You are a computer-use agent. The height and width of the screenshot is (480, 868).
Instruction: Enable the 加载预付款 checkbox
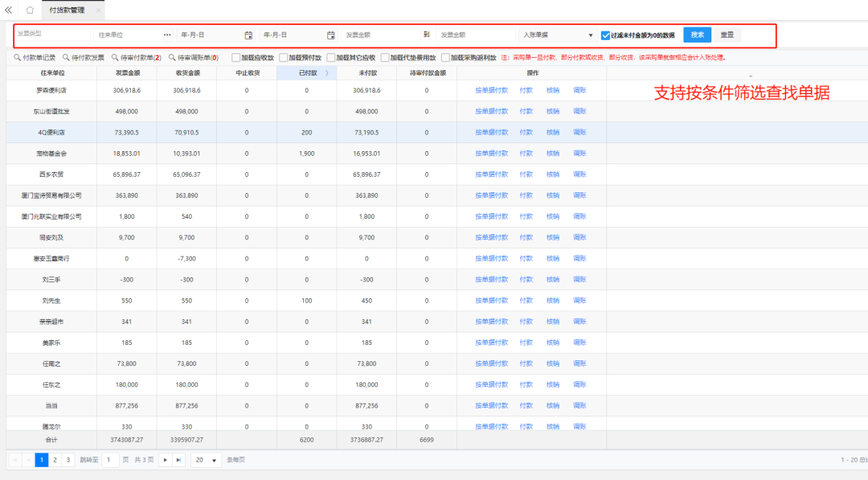(x=283, y=58)
